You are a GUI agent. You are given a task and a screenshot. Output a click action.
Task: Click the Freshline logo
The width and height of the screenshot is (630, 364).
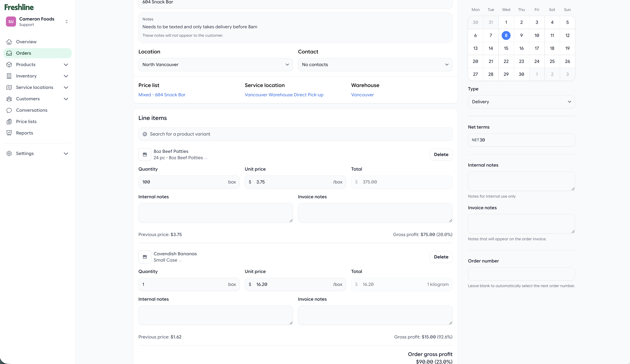19,7
